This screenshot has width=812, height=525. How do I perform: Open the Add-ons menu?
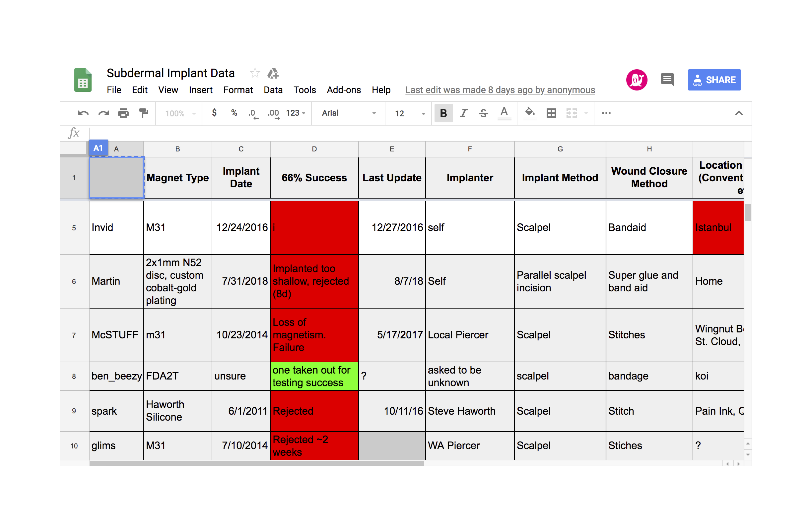(344, 90)
